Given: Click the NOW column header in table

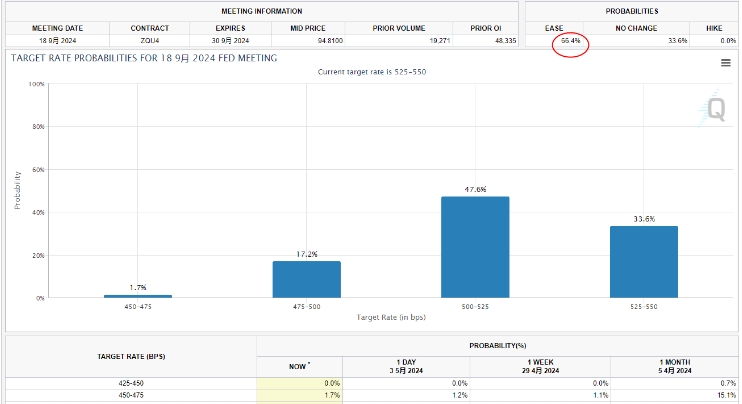Looking at the screenshot, I should tap(300, 366).
